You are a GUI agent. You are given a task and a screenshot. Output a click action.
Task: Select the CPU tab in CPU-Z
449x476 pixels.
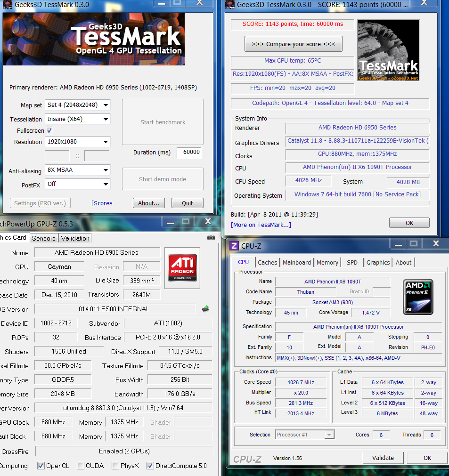tap(243, 262)
